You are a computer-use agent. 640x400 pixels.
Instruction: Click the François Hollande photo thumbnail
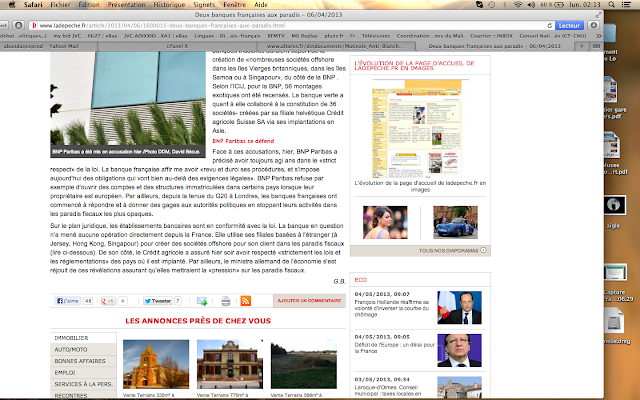click(459, 308)
